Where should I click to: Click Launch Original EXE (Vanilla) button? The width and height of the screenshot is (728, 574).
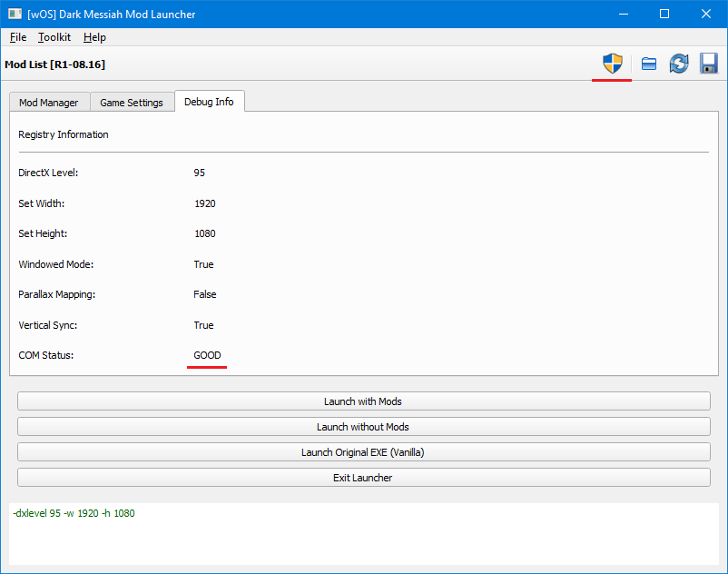coord(363,452)
